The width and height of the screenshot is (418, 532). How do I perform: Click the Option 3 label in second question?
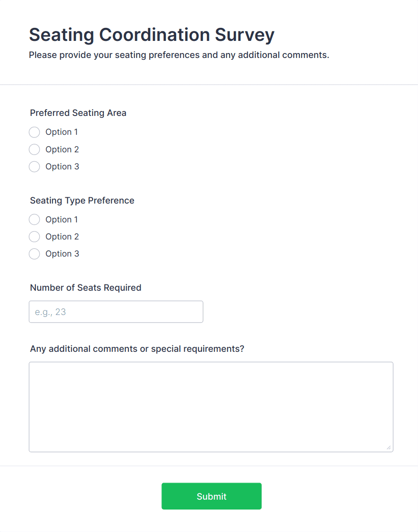tap(62, 253)
